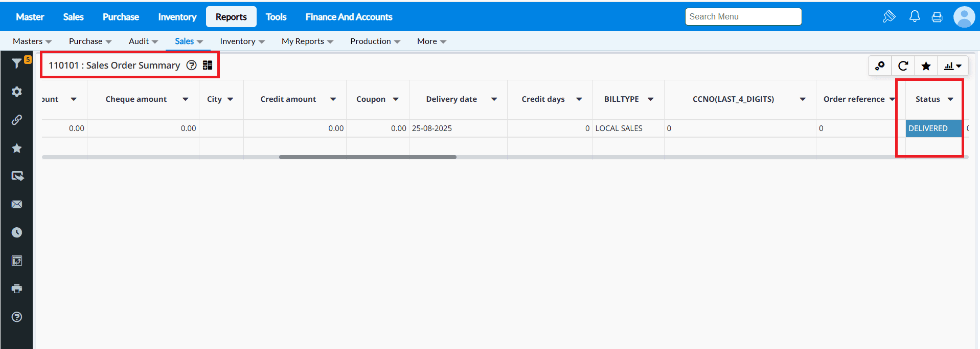Click the 25-08-2025 delivery date cell
This screenshot has height=349, width=980.
pyautogui.click(x=458, y=128)
